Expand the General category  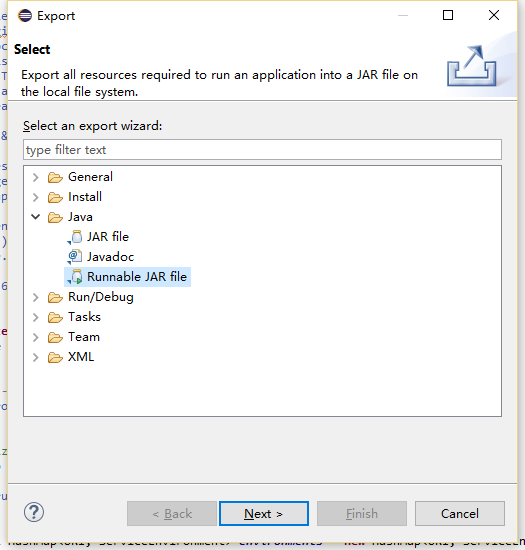(x=35, y=177)
